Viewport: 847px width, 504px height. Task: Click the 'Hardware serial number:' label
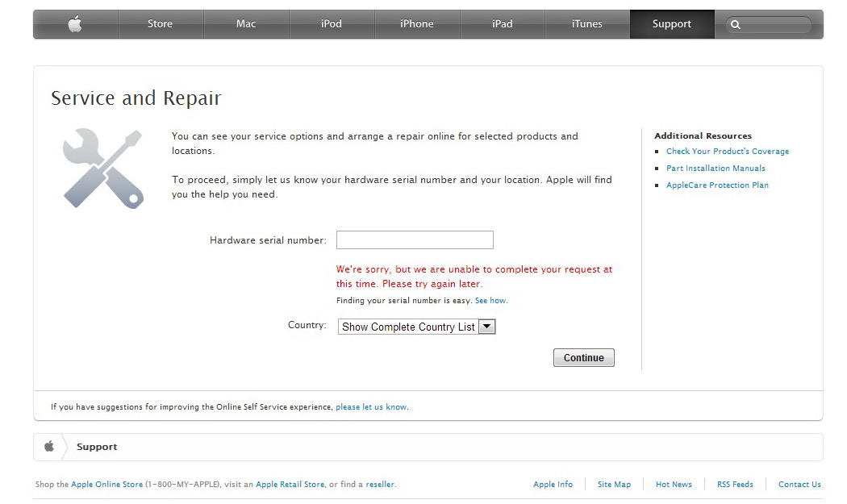coord(268,240)
